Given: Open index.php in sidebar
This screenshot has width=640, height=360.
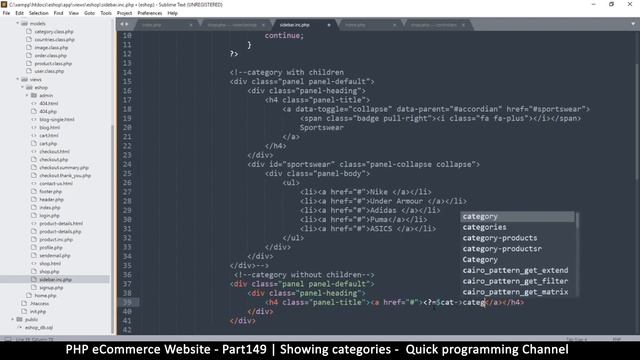Looking at the screenshot, I should pyautogui.click(x=50, y=207).
